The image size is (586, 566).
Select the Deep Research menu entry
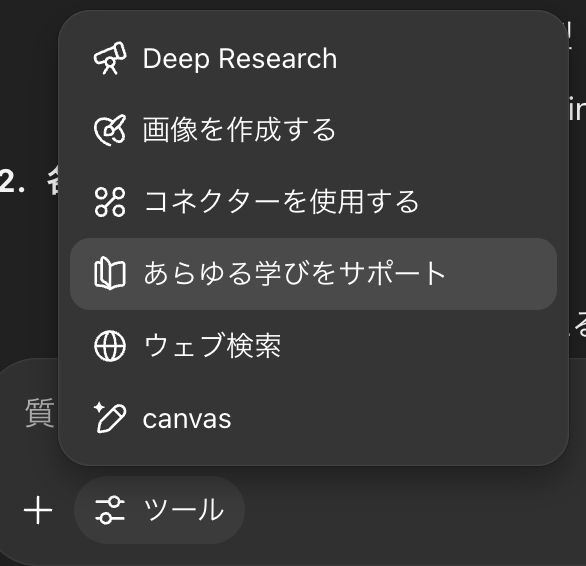coord(313,58)
